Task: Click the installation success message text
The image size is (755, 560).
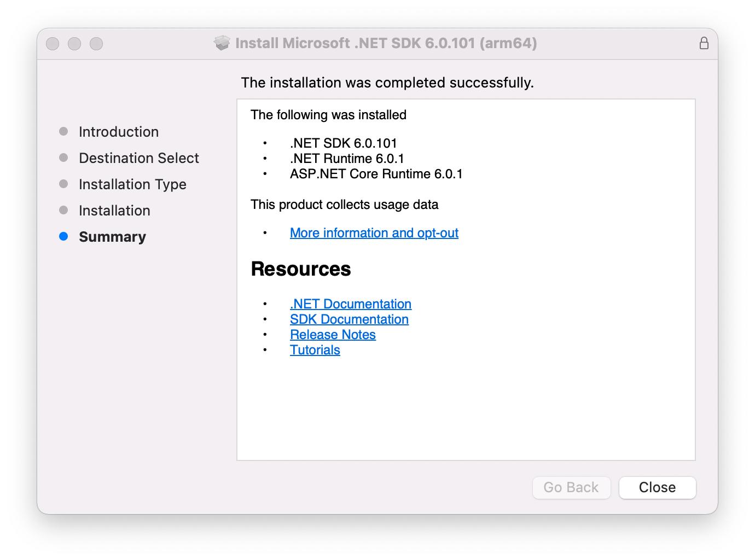Action: 387,83
